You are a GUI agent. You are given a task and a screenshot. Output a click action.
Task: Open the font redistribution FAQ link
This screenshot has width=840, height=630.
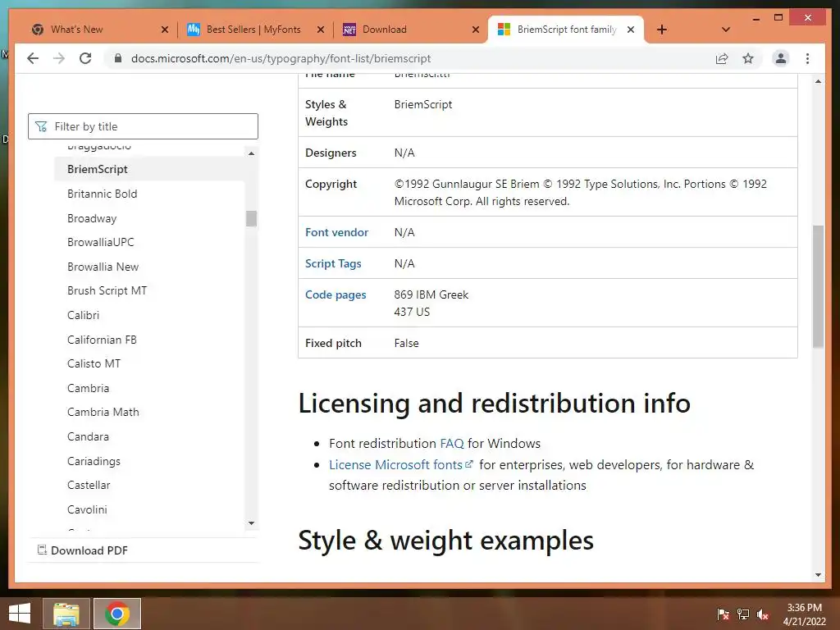pos(452,444)
